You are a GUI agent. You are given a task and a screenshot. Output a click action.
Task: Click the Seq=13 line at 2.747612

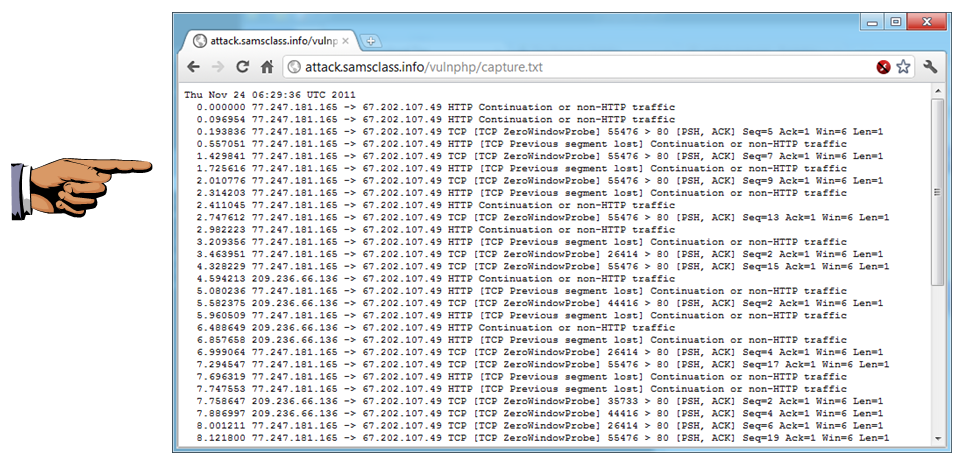point(543,218)
